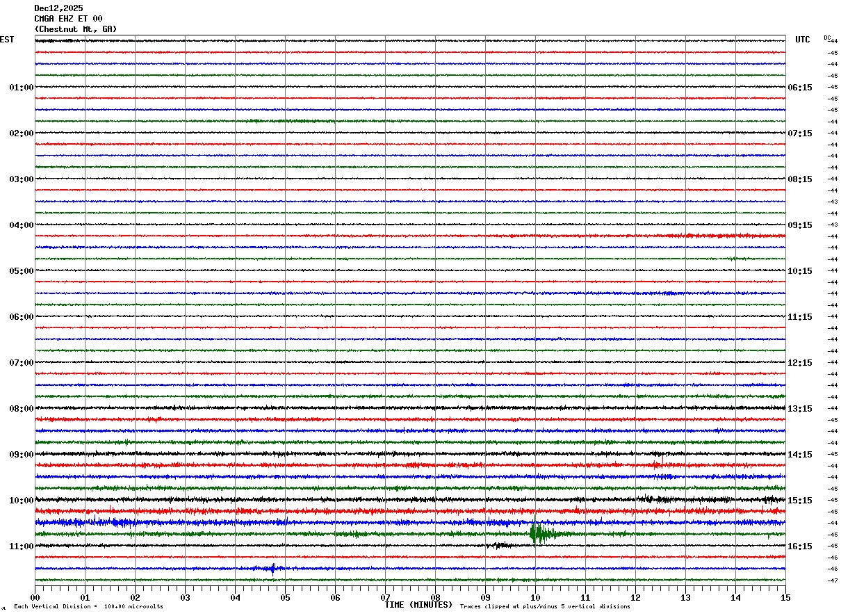Click minute tick 14 on time axis

735,597
